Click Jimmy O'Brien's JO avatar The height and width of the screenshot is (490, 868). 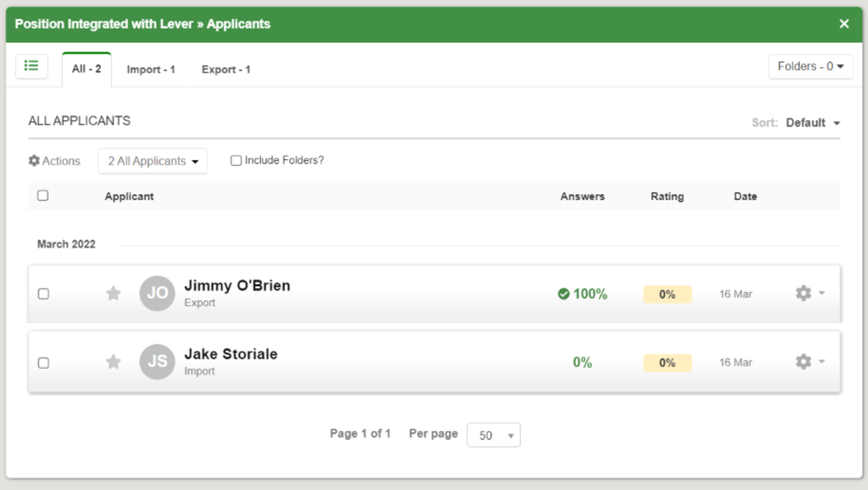pos(157,293)
